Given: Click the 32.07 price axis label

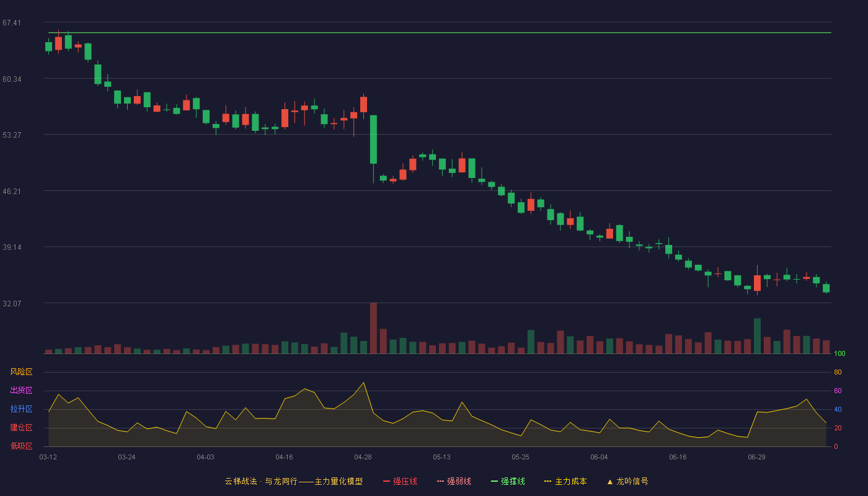Looking at the screenshot, I should tap(12, 304).
